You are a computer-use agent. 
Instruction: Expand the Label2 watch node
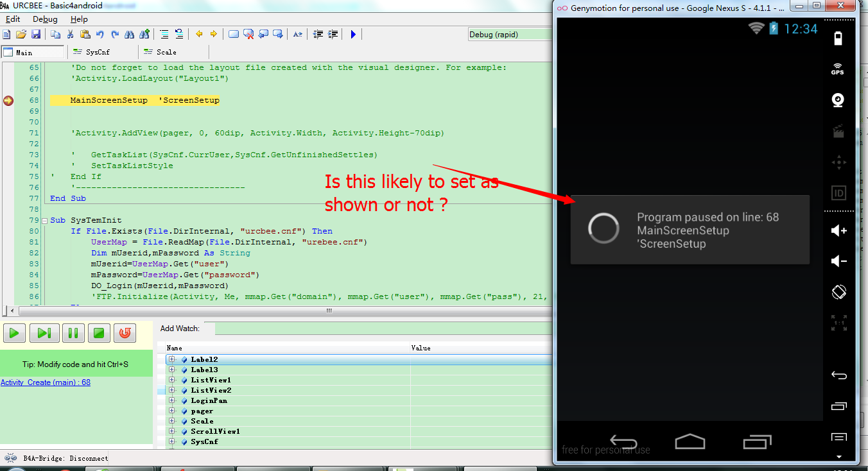[x=172, y=359]
